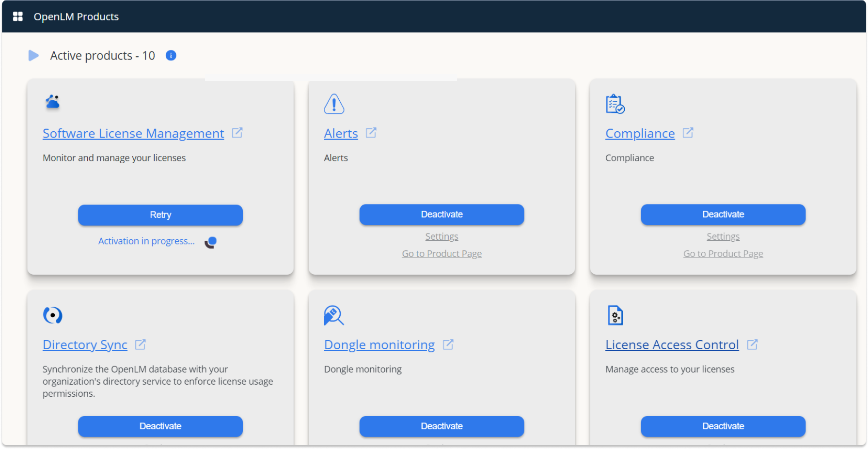Deactivate the Alerts product
The width and height of the screenshot is (868, 449).
coord(442,214)
